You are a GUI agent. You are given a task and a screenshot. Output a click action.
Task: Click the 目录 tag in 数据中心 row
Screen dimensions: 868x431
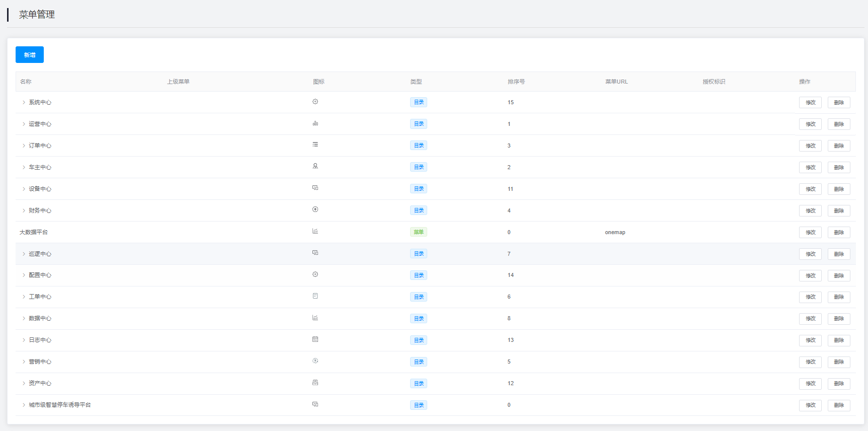(x=418, y=319)
